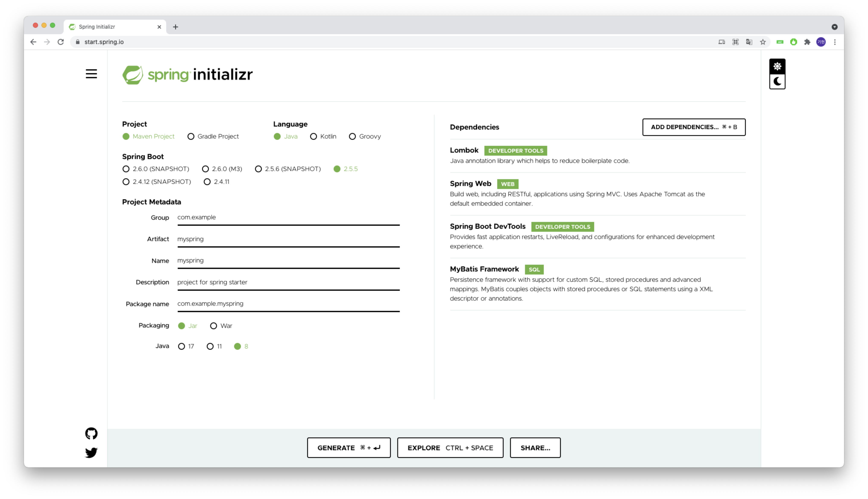Click the MyBatis Framework dependency entry

pyautogui.click(x=597, y=284)
